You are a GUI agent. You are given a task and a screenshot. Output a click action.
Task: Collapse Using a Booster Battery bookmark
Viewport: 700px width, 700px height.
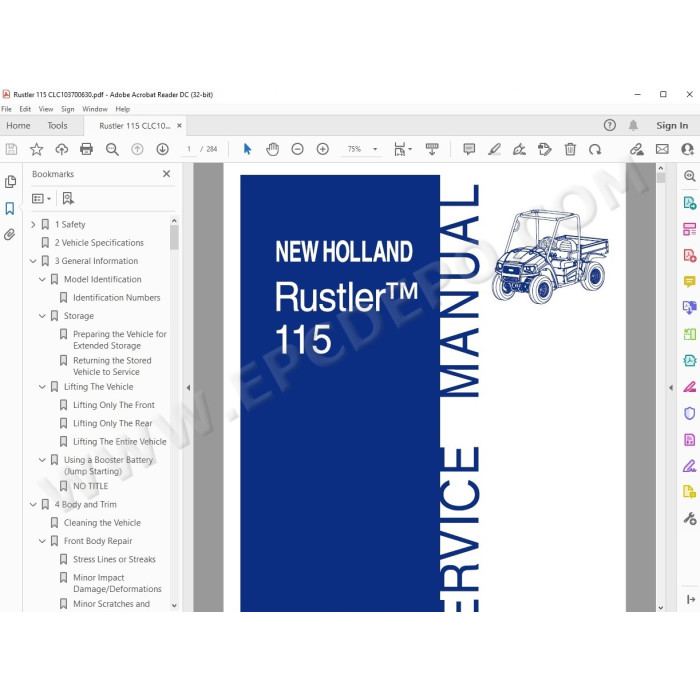pos(42,459)
